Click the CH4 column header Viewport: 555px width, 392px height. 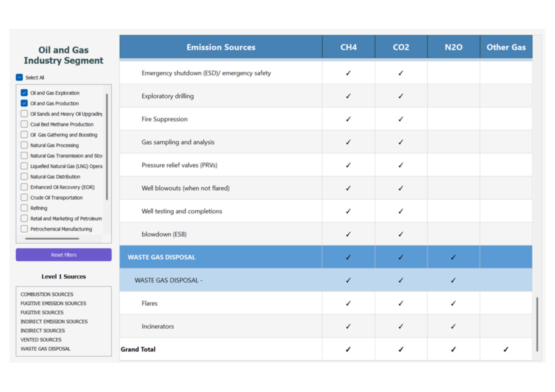click(348, 47)
